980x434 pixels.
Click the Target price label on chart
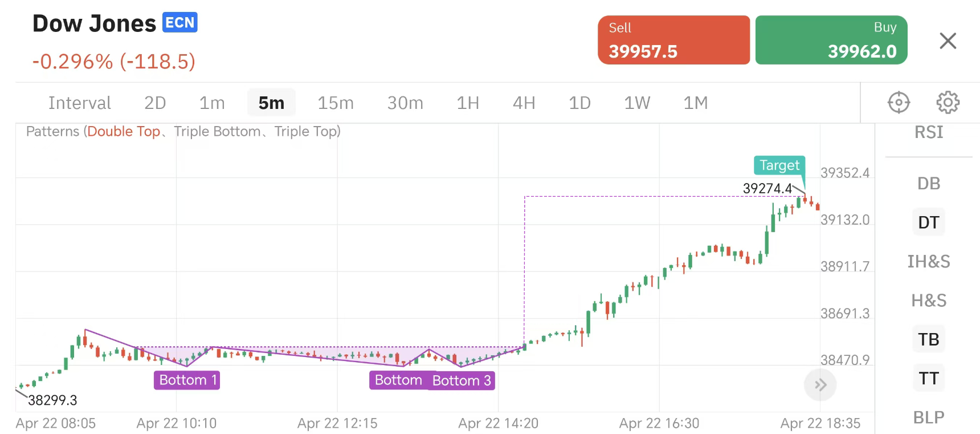click(779, 165)
